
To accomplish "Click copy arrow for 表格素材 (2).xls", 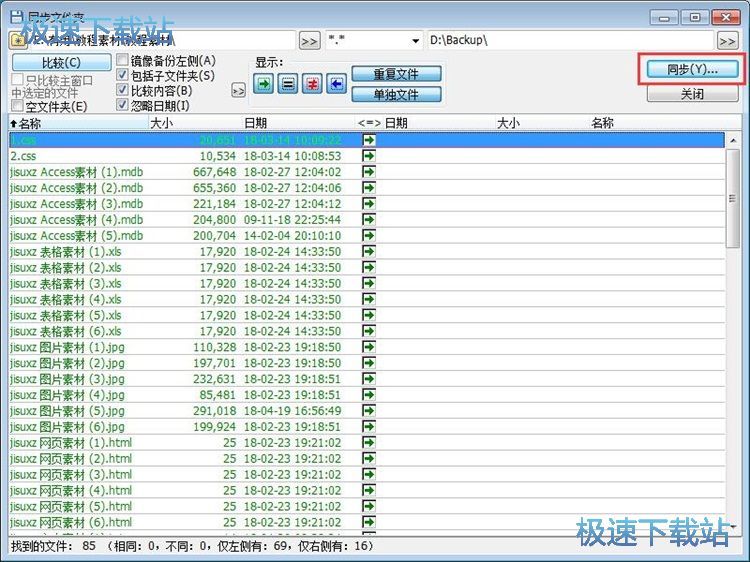I will (x=369, y=267).
